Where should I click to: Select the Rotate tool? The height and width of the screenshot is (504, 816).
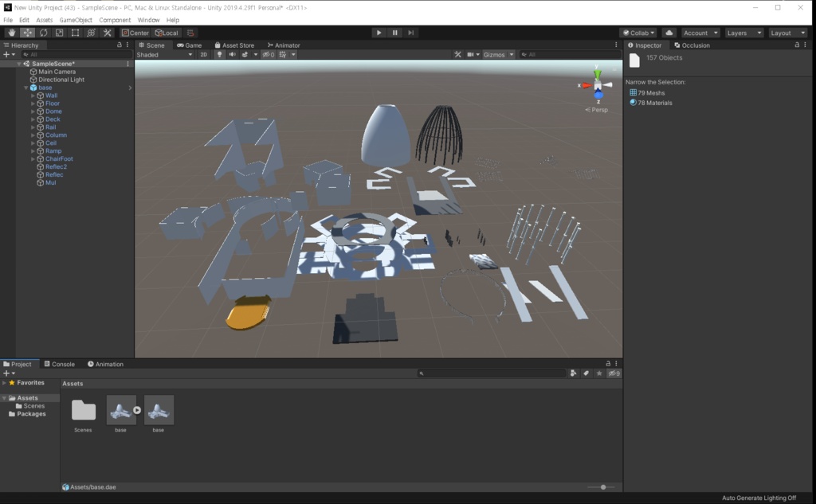42,33
